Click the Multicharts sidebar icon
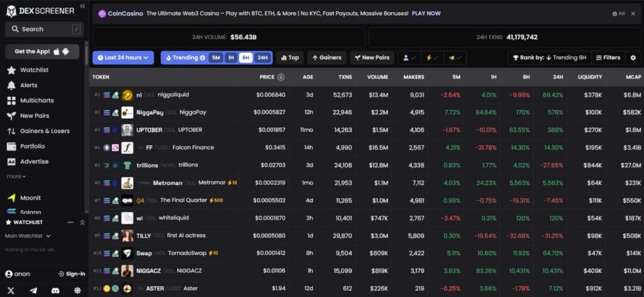 (11, 101)
